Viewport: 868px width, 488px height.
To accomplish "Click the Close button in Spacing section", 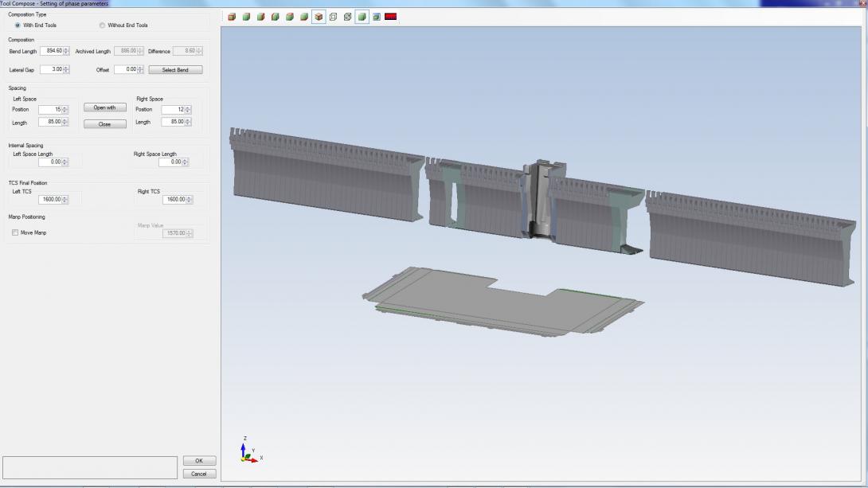I will pyautogui.click(x=105, y=124).
